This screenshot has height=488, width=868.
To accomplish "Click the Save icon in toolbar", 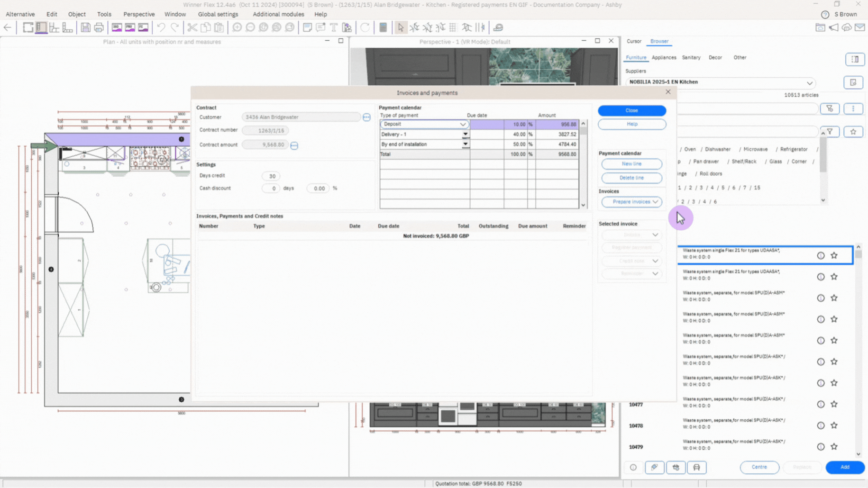I will [85, 27].
